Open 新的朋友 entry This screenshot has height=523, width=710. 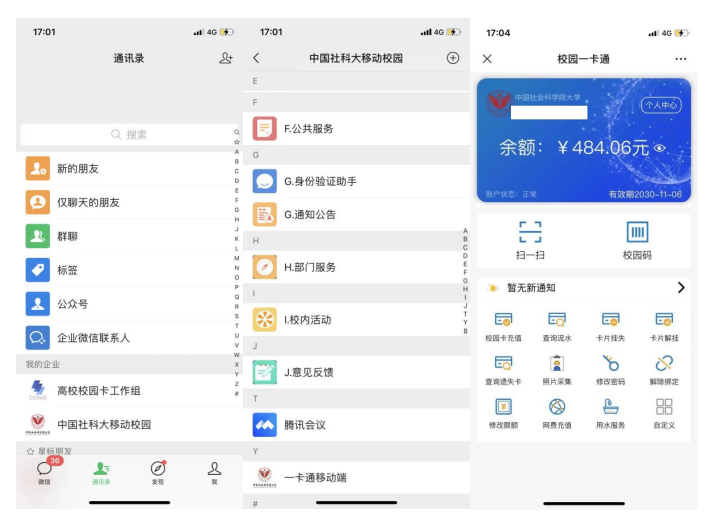130,168
